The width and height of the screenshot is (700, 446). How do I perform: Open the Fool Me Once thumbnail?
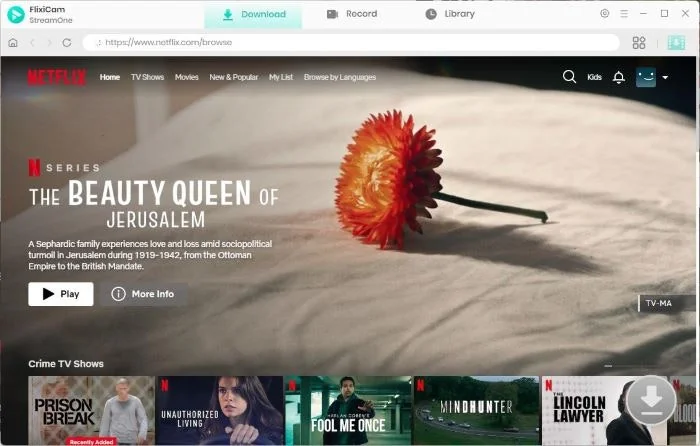(x=348, y=411)
